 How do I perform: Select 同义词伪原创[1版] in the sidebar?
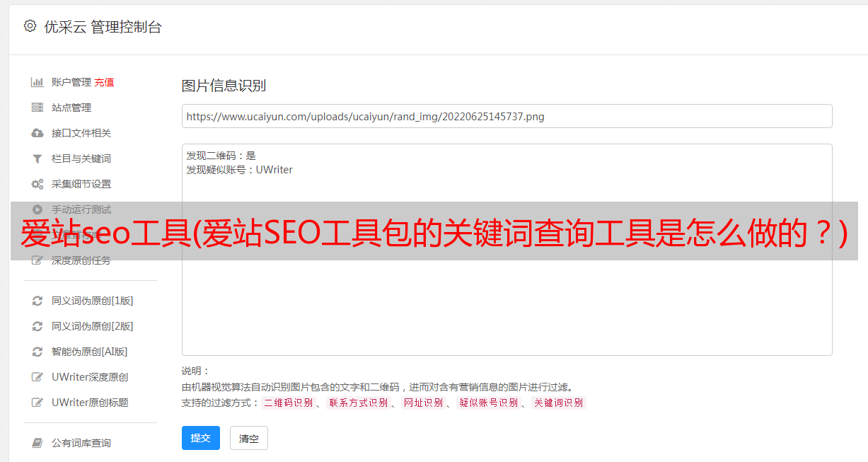tap(93, 301)
